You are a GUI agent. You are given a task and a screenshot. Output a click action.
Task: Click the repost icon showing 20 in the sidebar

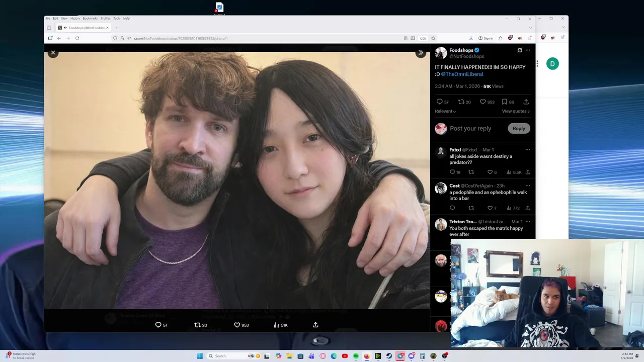(x=461, y=102)
